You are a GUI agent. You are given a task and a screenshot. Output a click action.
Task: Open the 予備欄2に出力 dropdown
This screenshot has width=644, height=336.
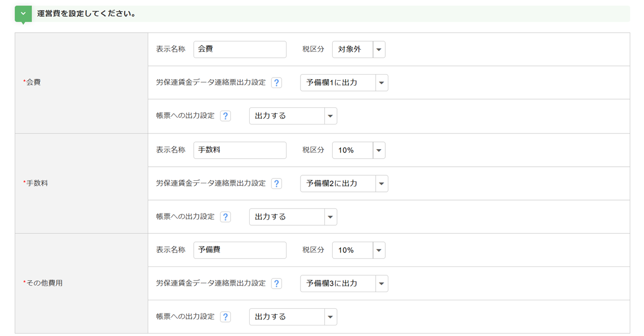tap(344, 183)
